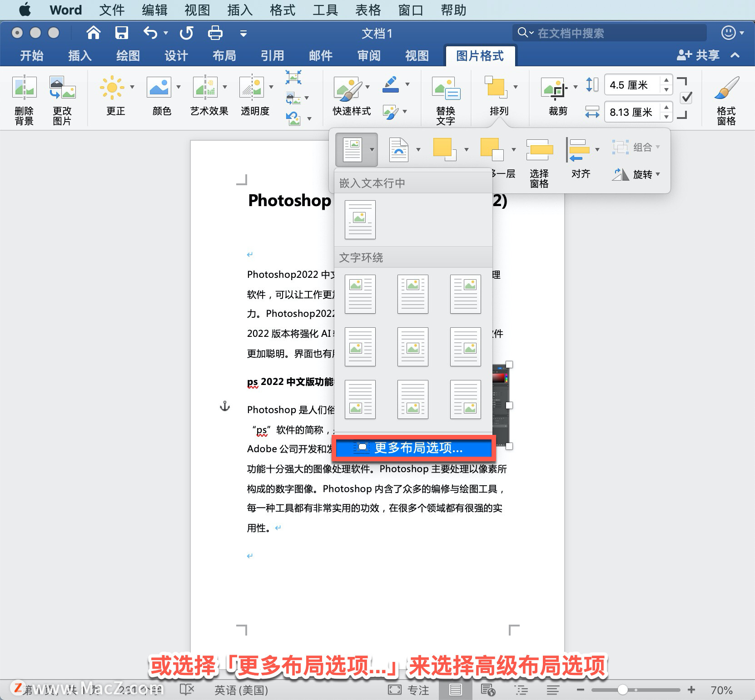The image size is (755, 700).
Task: Click the 70% zoom level
Action: pos(721,690)
